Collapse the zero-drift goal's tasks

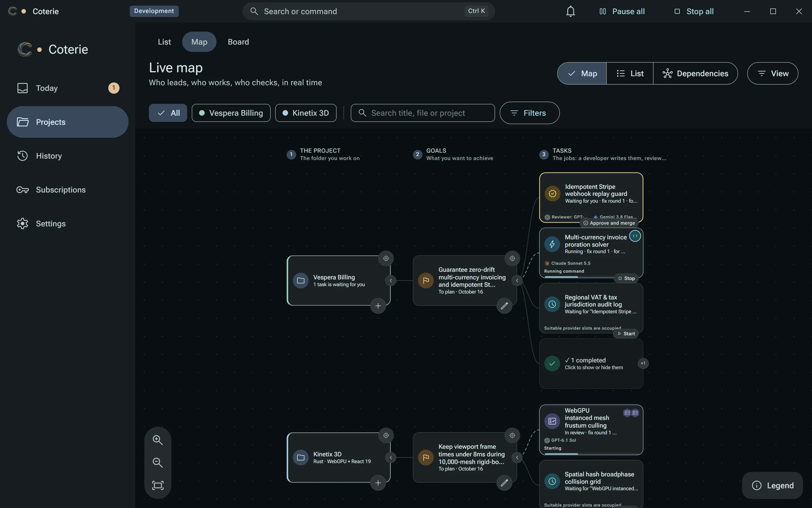tap(517, 281)
